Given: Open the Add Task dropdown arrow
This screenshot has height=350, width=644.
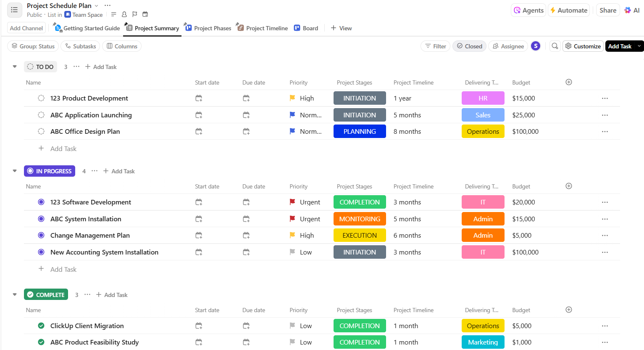Looking at the screenshot, I should (639, 46).
